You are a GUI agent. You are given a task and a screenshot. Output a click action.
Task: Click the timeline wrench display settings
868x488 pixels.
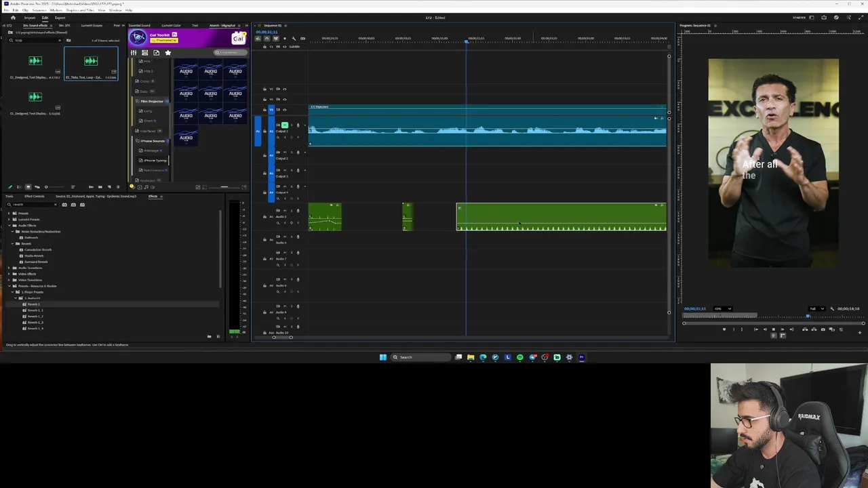pyautogui.click(x=294, y=39)
